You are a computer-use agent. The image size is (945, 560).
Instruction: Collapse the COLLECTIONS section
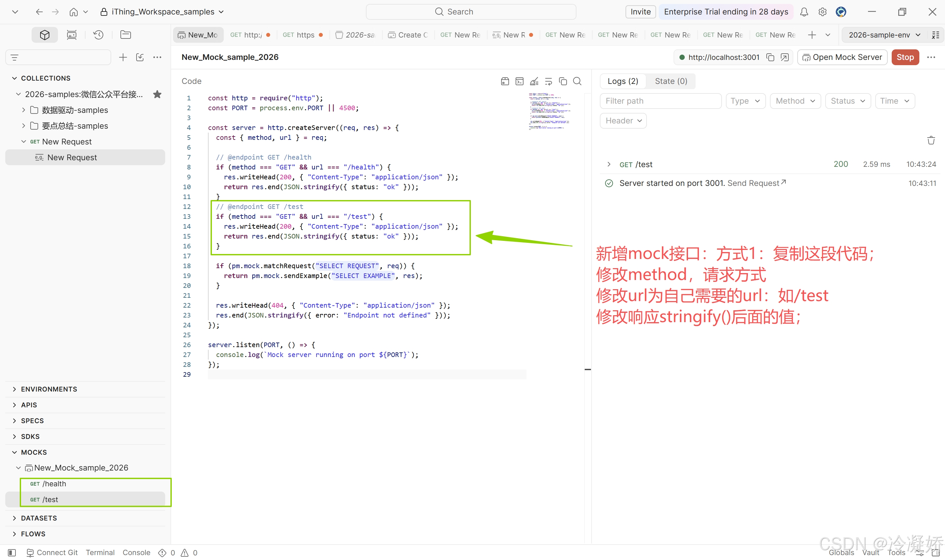[x=14, y=78]
